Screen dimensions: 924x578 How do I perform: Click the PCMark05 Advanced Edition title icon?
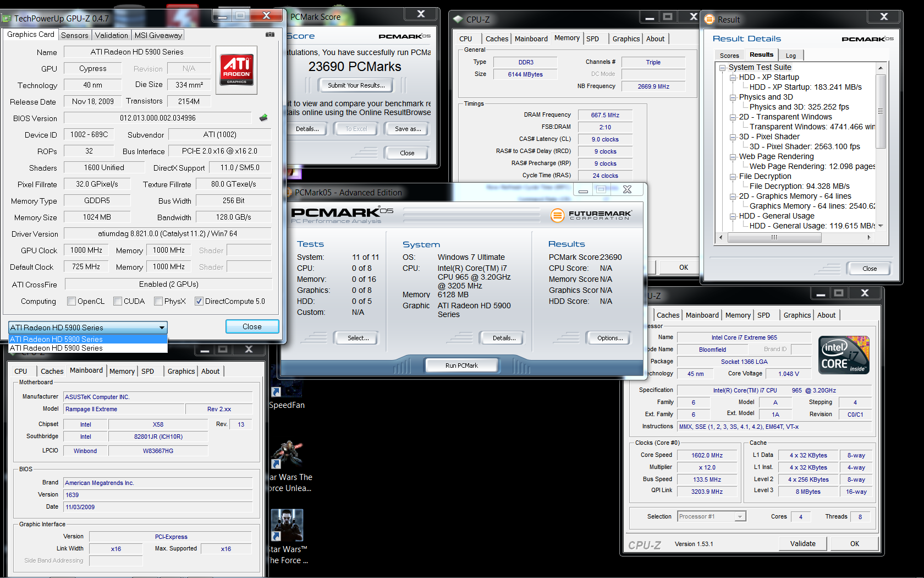(x=288, y=193)
